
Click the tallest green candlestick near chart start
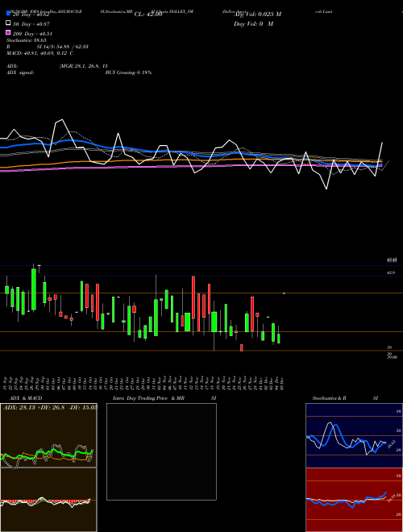34,289
